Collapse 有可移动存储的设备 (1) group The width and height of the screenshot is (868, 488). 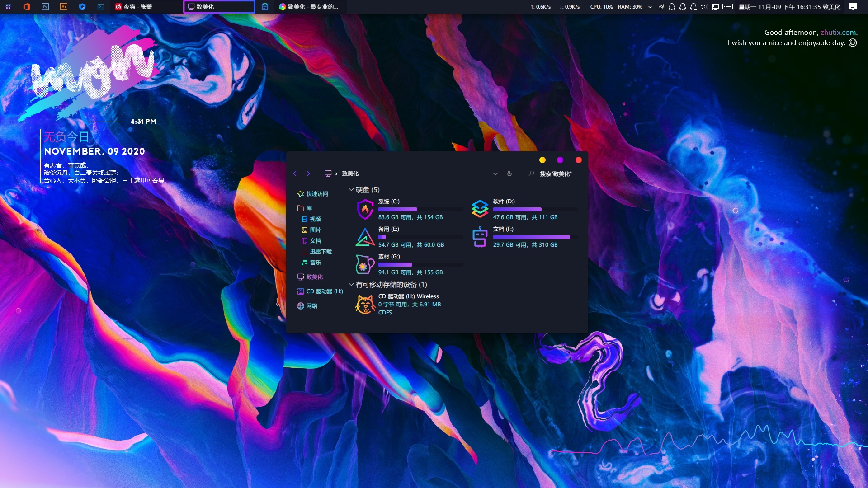click(351, 285)
